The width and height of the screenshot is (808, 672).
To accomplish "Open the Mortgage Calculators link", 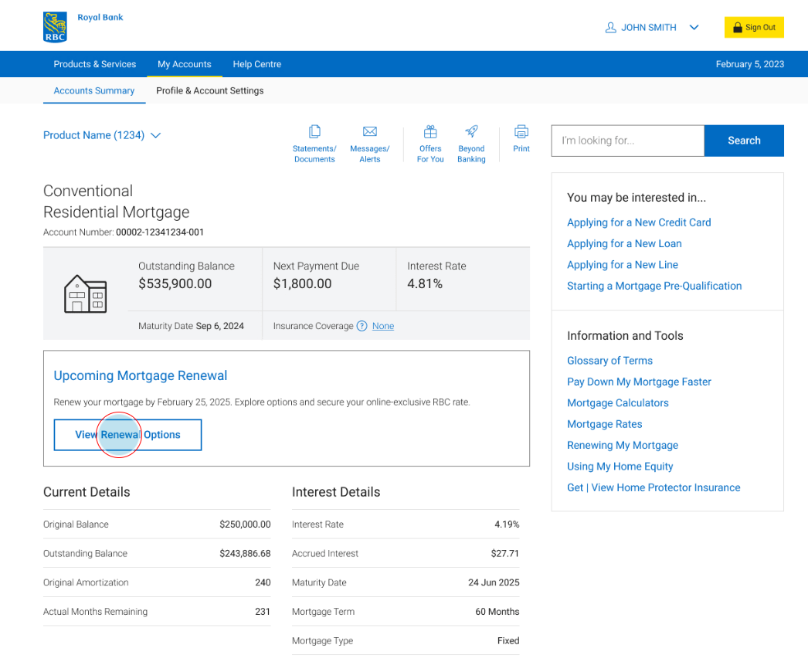I will (x=618, y=402).
